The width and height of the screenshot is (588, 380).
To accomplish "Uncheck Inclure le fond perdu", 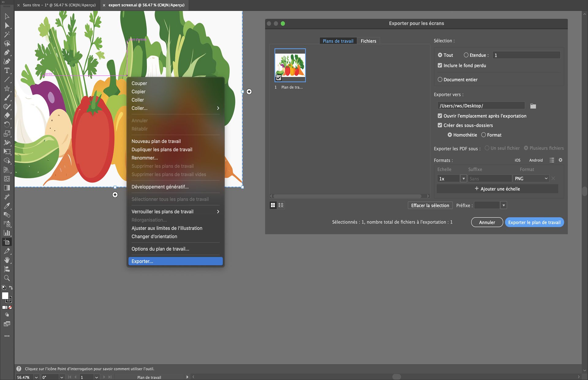I will 440,65.
